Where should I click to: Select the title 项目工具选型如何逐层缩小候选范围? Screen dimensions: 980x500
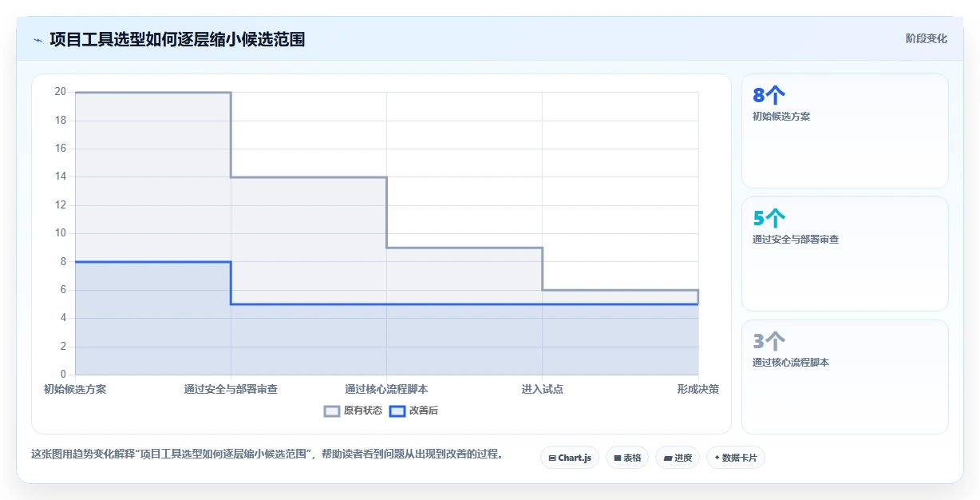click(177, 39)
